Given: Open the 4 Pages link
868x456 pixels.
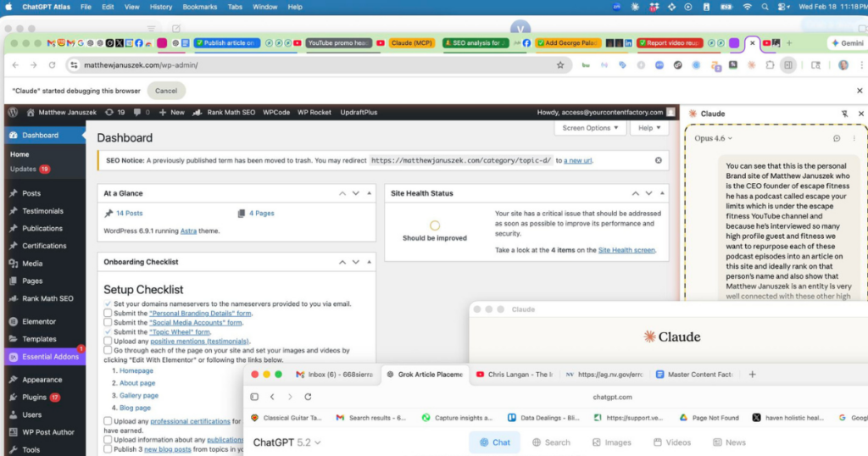Looking at the screenshot, I should point(261,213).
